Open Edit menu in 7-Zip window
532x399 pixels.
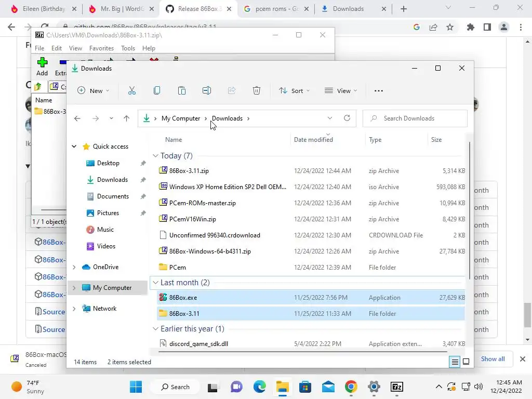[56, 48]
